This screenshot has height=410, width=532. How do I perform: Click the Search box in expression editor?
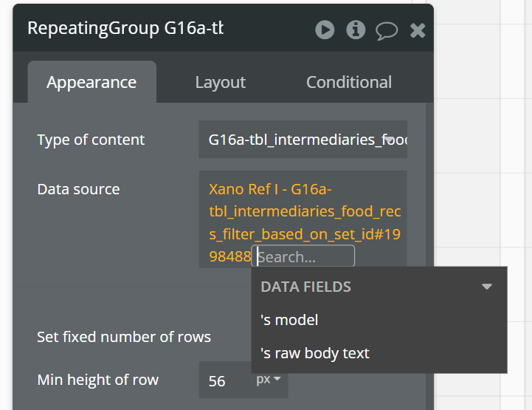pyautogui.click(x=303, y=256)
